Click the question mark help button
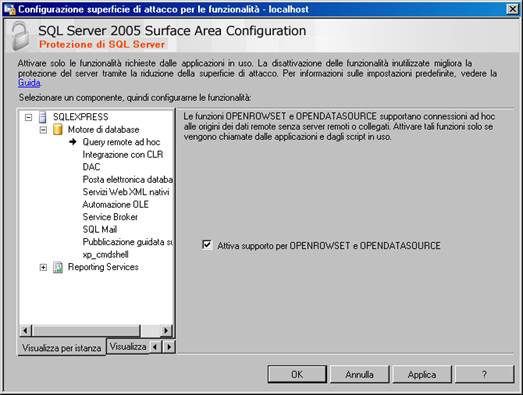The width and height of the screenshot is (523, 395). coord(484,374)
